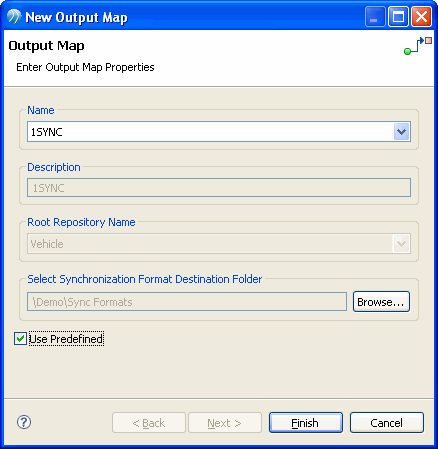Close the New Output Map dialog

point(421,17)
